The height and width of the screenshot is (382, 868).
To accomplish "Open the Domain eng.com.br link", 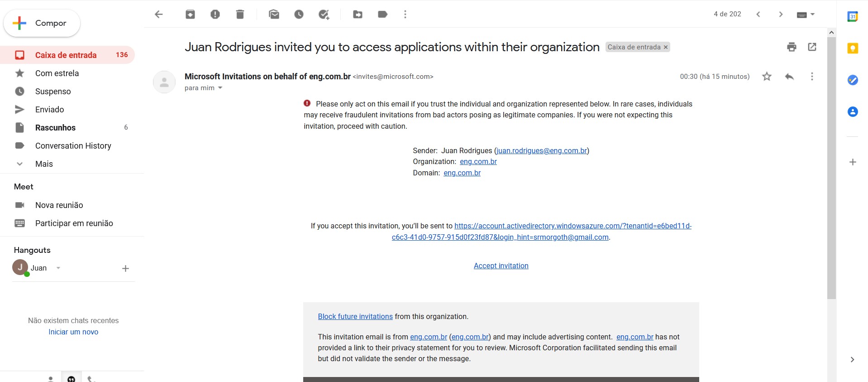I will pyautogui.click(x=462, y=173).
